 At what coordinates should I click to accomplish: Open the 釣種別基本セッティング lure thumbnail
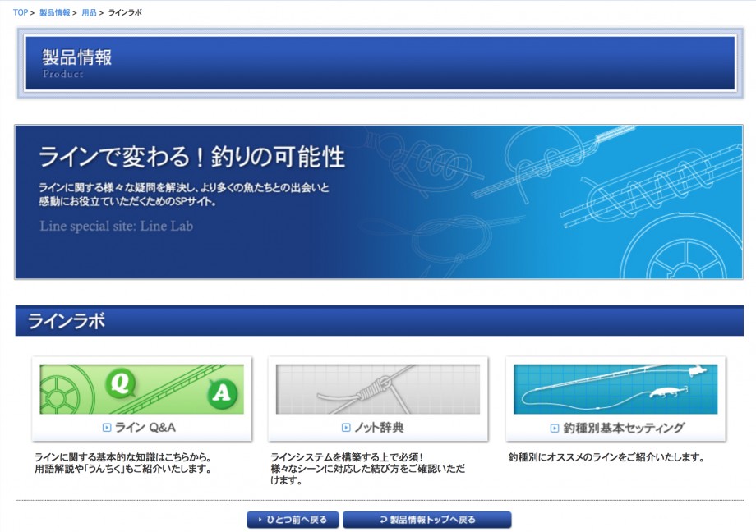[x=615, y=389]
